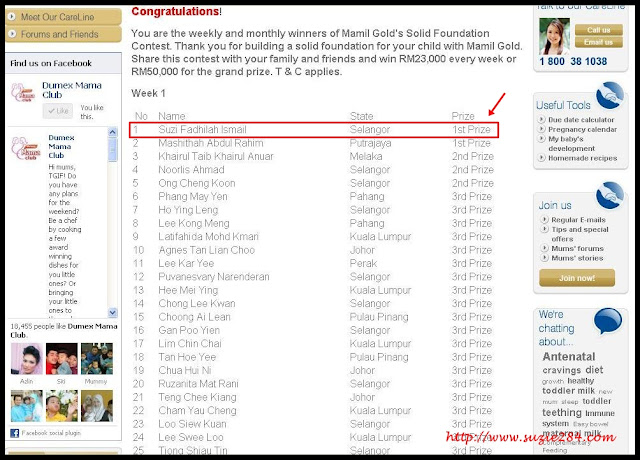
Task: Select winner name Puvanesvary Narenderan
Action: click(214, 277)
